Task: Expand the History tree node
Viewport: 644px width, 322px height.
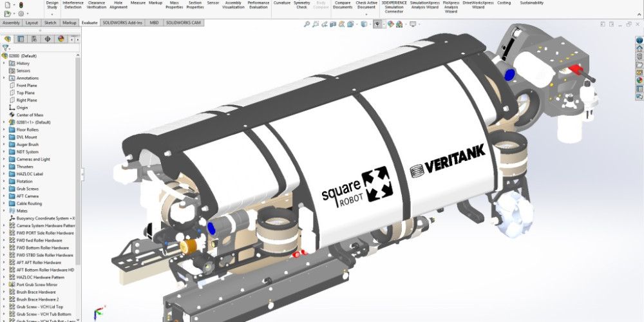Action: (x=4, y=63)
